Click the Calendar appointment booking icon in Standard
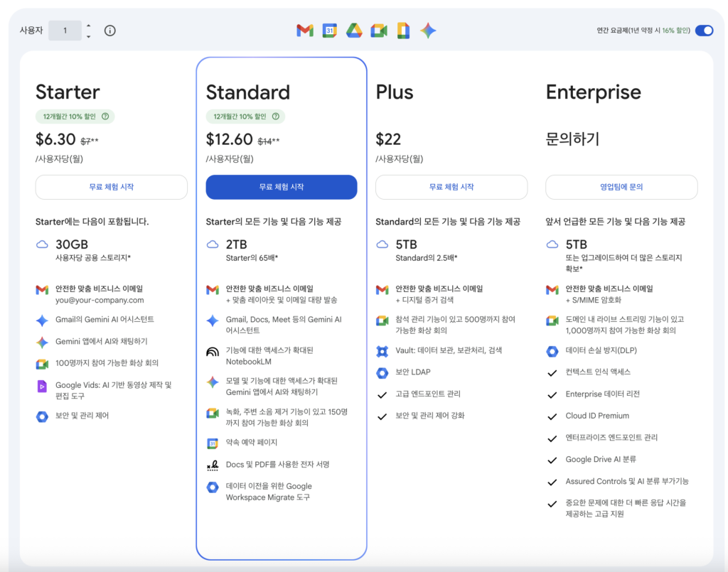This screenshot has width=728, height=572. (213, 443)
